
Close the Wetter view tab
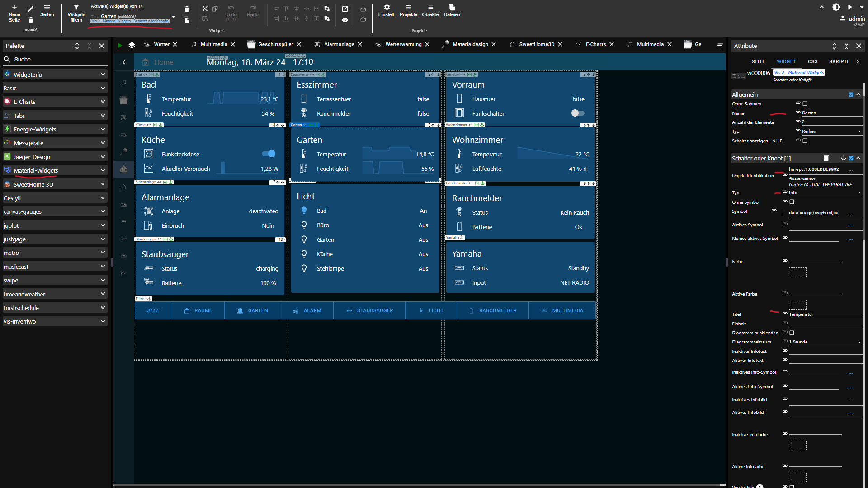click(175, 44)
